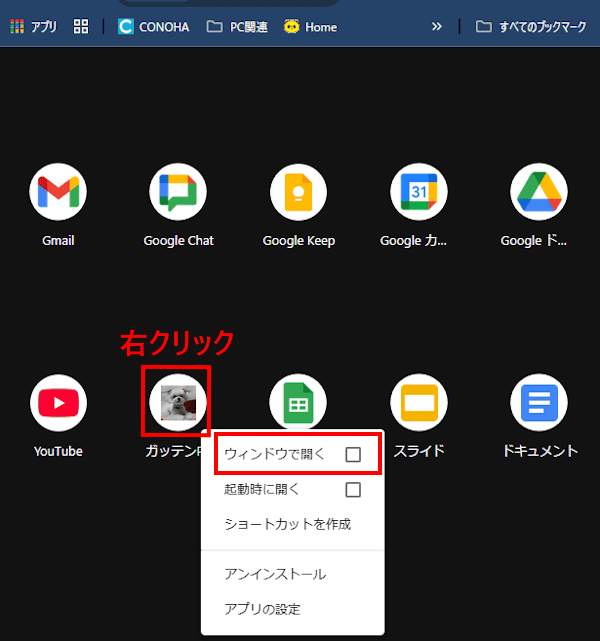600x641 pixels.
Task: Click the アプリ grid shortcut in the bookmarks bar
Action: 34,27
